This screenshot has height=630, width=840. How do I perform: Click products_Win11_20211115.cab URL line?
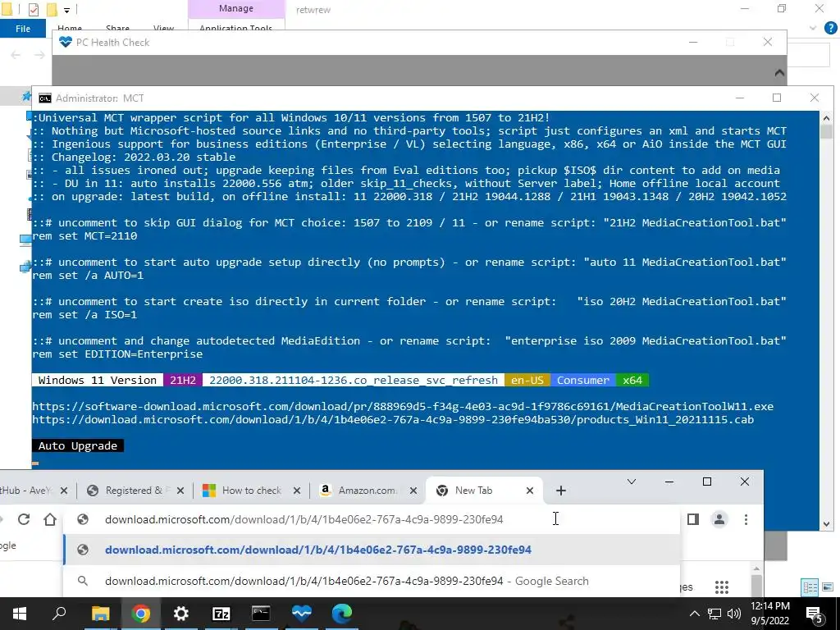tap(393, 419)
